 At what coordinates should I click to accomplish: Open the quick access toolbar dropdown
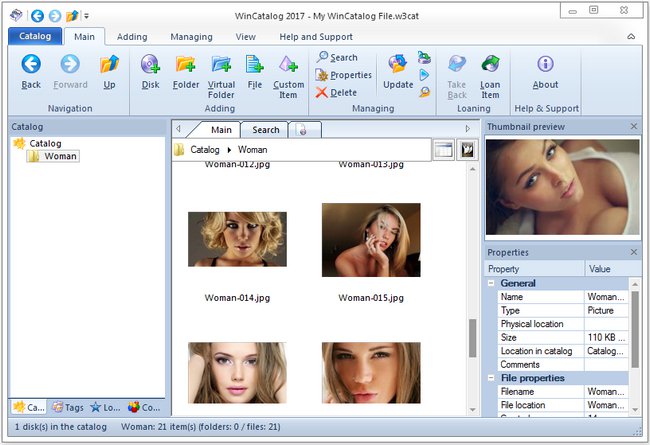coord(87,16)
